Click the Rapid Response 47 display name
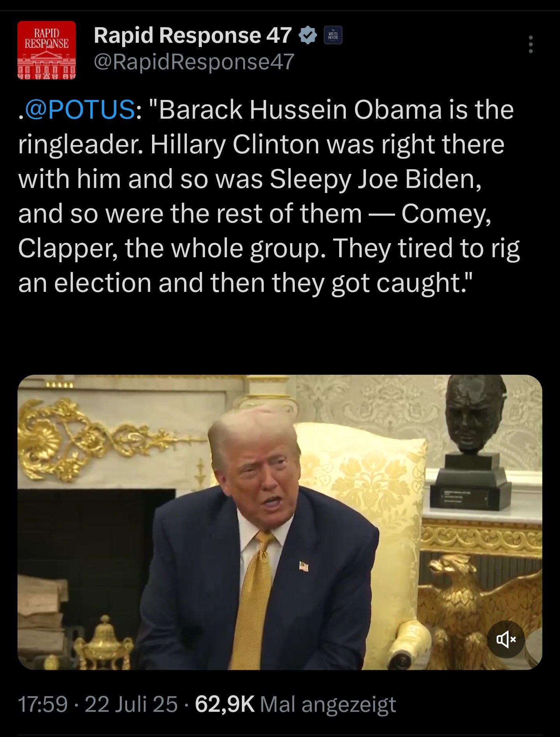 coord(192,36)
